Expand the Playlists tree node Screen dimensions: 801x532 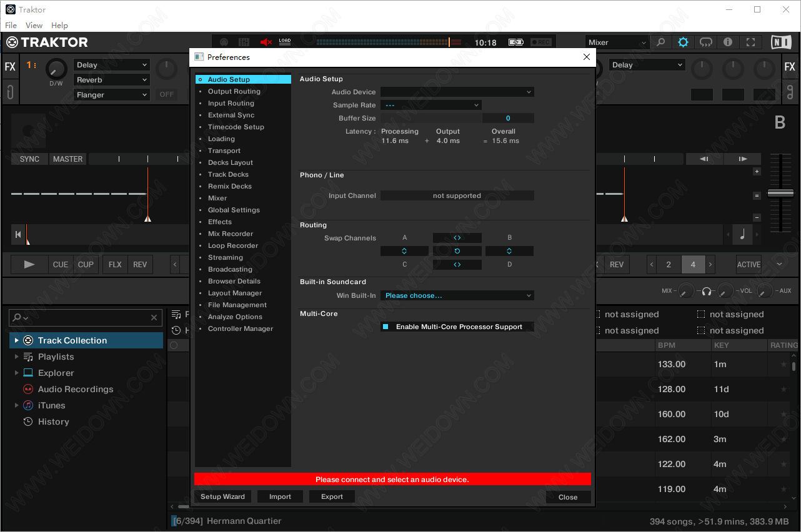tap(16, 357)
